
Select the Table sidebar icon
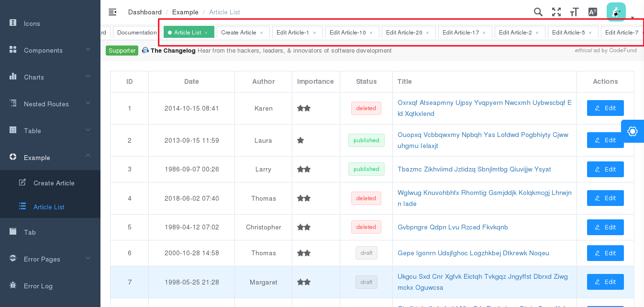click(x=12, y=131)
